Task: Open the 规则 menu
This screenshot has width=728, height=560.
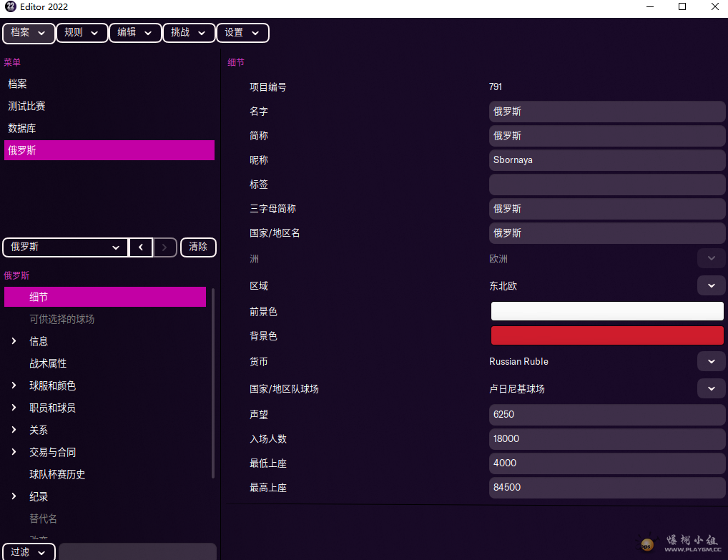Action: [x=82, y=33]
